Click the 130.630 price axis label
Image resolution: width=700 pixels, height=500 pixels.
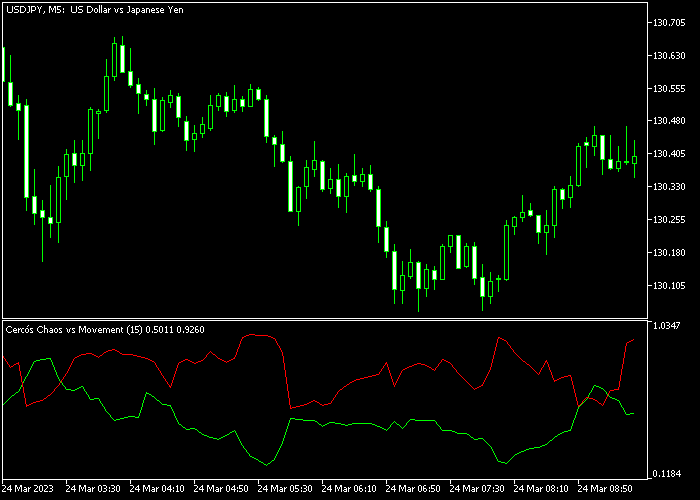[669, 56]
